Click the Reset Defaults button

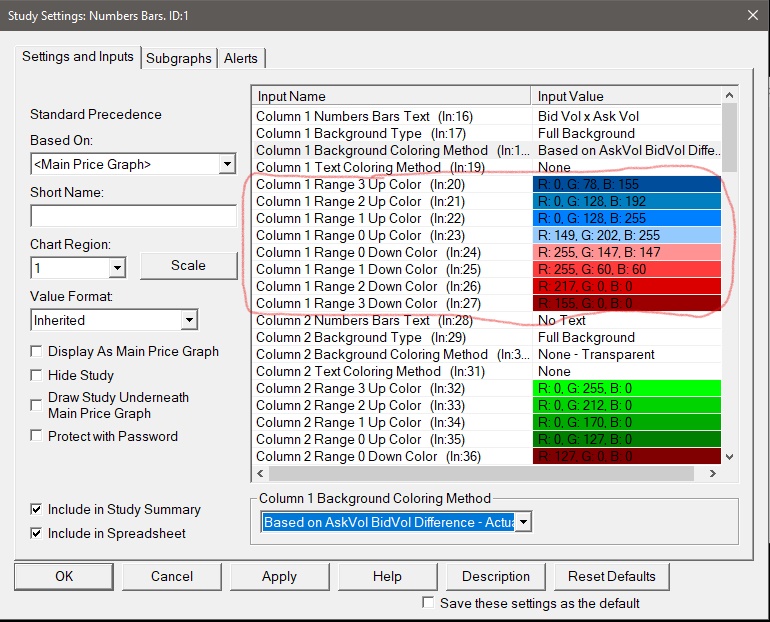(612, 577)
